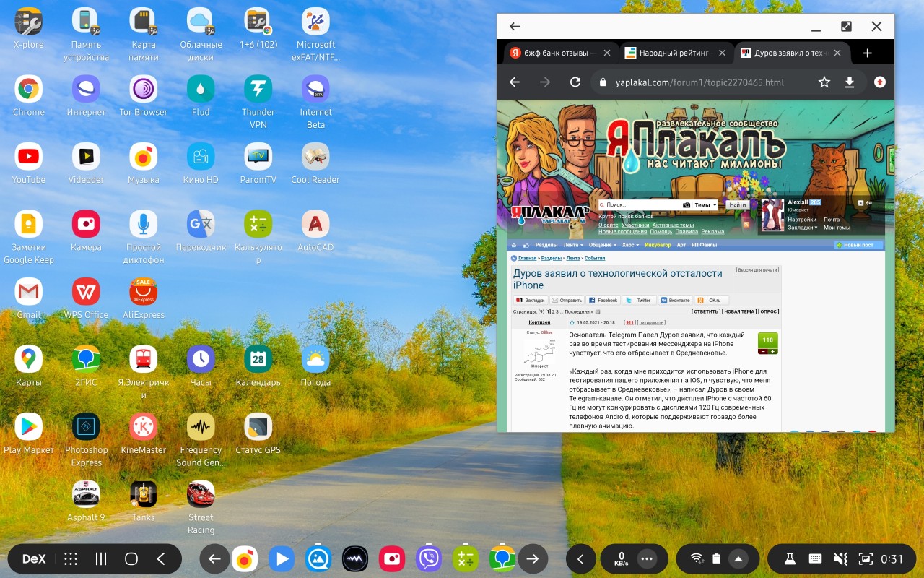Bookmark the page with the star icon

point(824,82)
